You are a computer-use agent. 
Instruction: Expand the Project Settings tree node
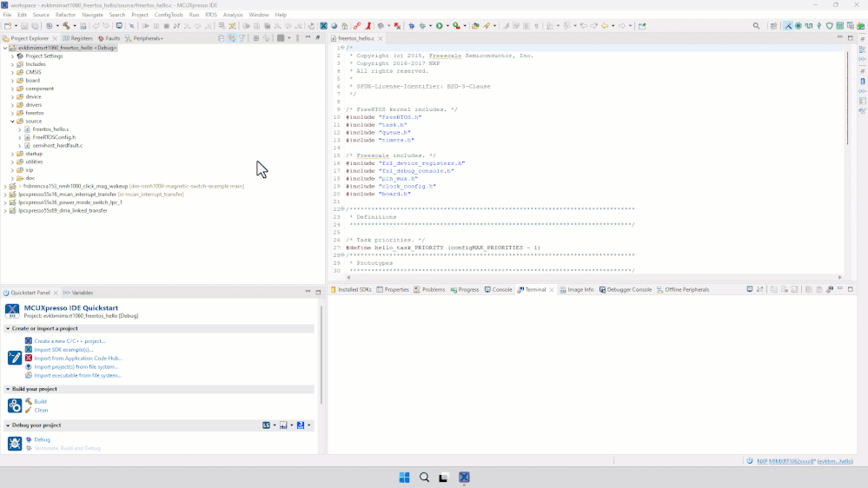pos(12,56)
